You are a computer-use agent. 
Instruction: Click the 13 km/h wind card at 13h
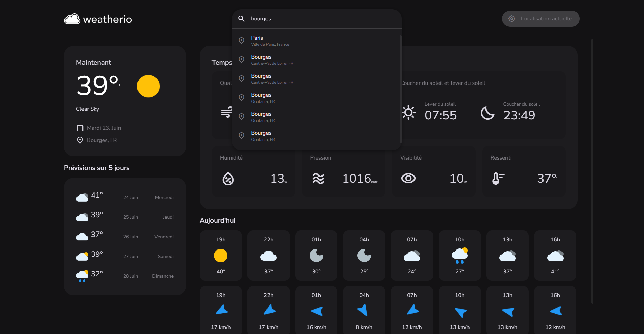tap(508, 310)
